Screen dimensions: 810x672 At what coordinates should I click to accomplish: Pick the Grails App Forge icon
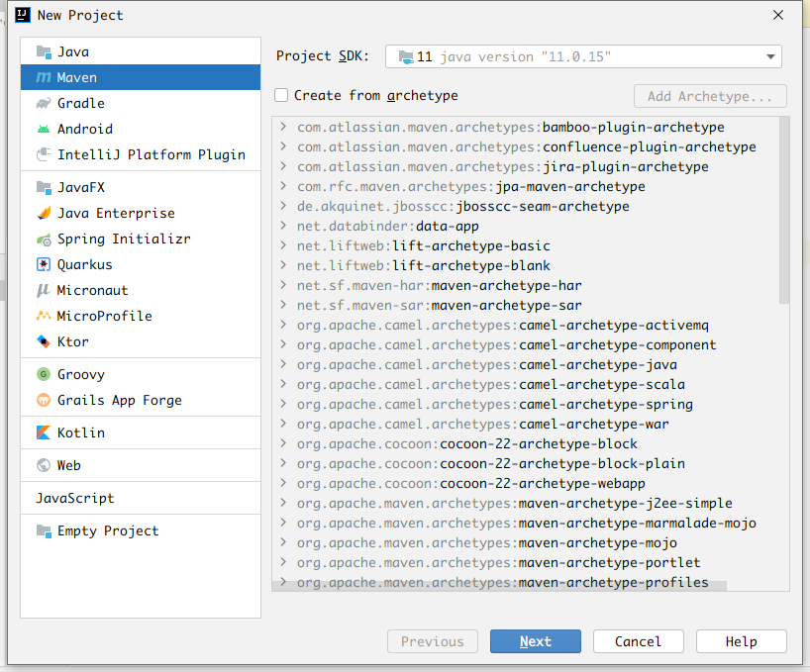click(x=43, y=400)
